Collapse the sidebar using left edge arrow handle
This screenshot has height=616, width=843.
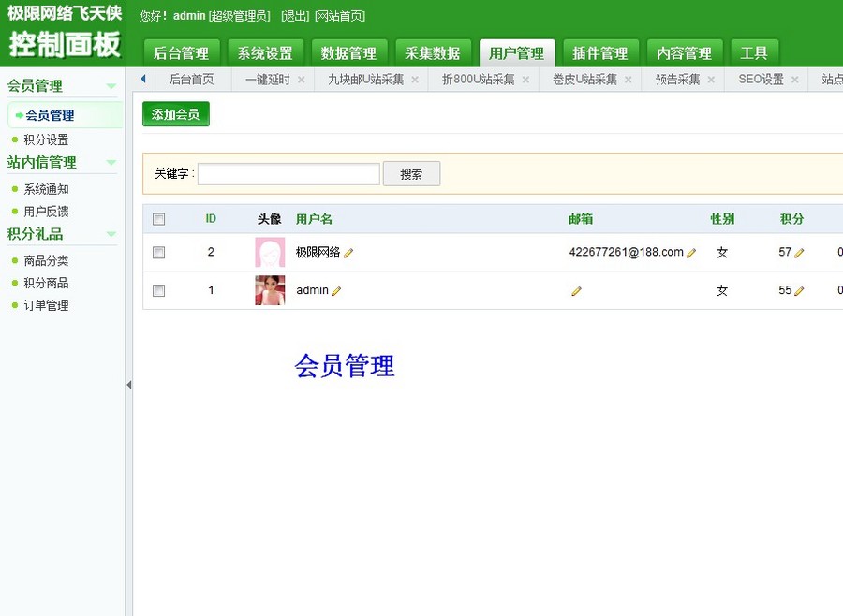pyautogui.click(x=129, y=385)
